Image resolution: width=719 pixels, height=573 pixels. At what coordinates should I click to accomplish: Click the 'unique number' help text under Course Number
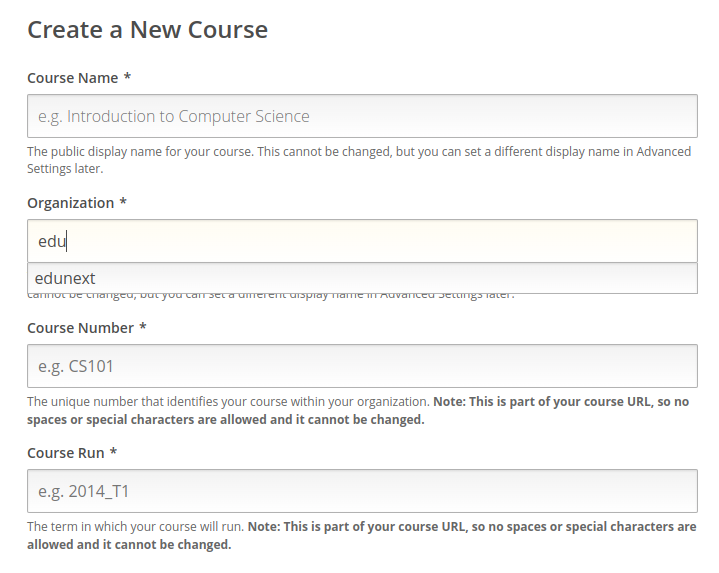pos(228,401)
